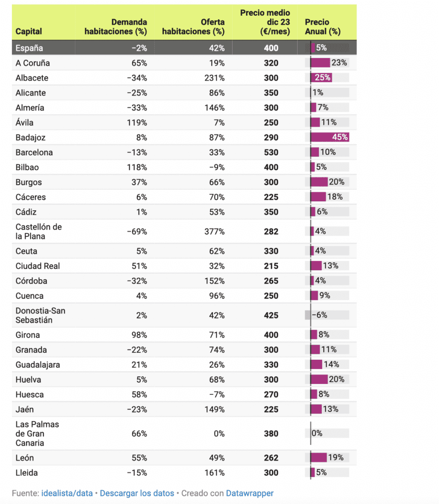
Task: Open the Datawrapper link in footer
Action: [249, 493]
